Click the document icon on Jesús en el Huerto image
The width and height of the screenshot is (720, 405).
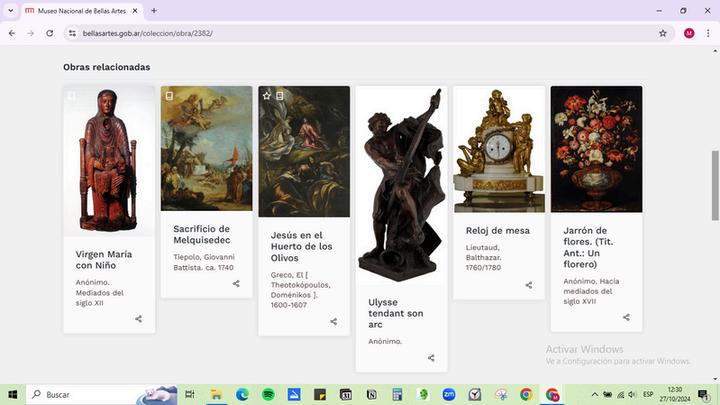[280, 96]
